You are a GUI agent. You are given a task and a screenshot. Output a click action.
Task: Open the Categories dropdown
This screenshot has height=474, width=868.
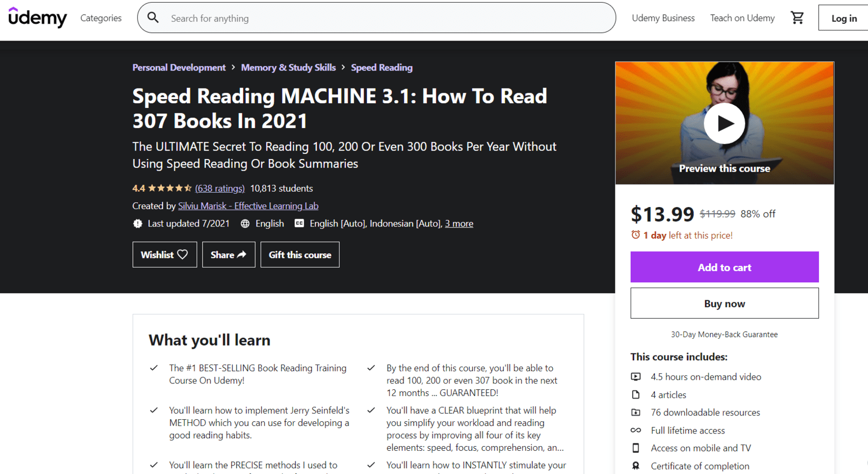point(101,17)
